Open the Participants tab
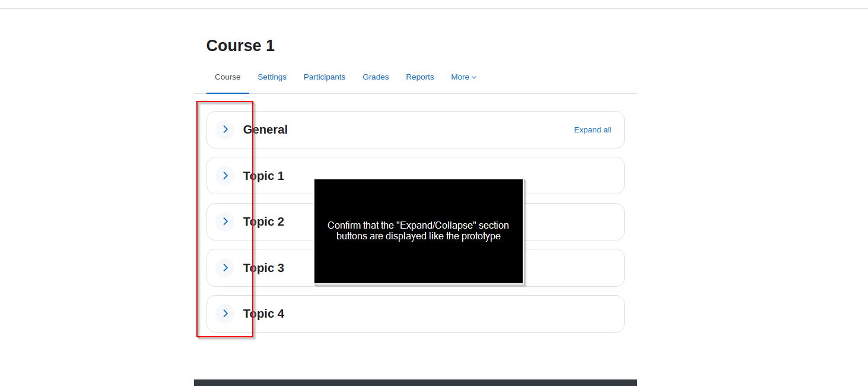The image size is (868, 386). [325, 77]
